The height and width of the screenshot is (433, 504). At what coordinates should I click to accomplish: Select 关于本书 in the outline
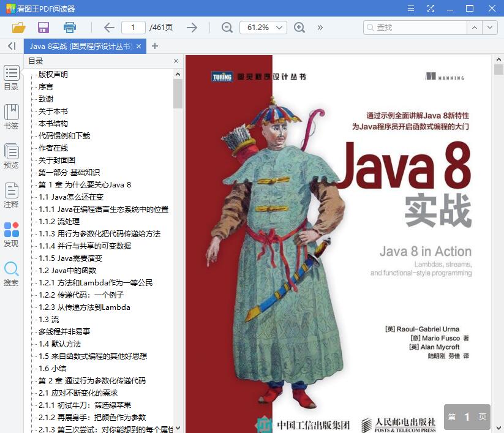53,111
